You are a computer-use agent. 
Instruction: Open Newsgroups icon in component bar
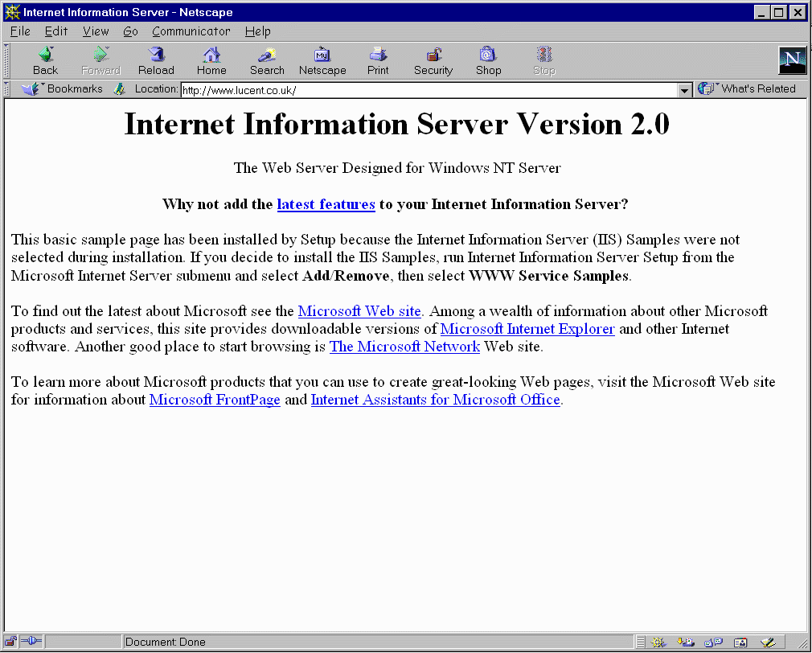[x=714, y=642]
